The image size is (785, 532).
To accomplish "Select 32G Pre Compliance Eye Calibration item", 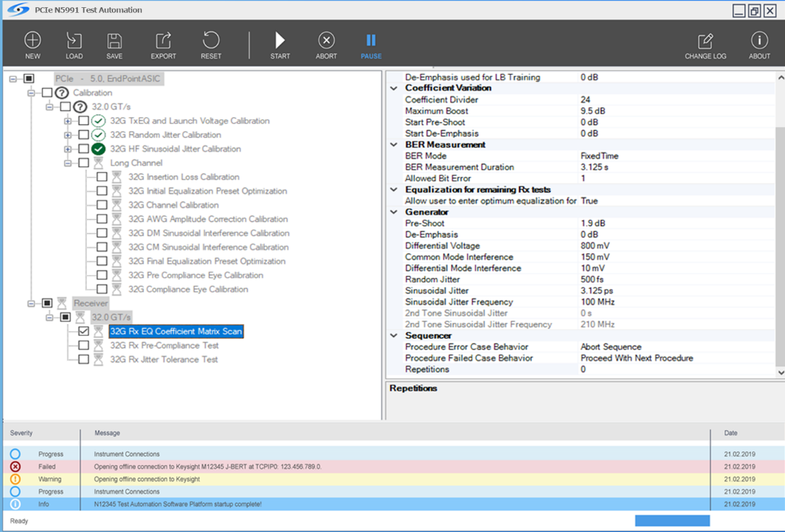I will pos(196,275).
